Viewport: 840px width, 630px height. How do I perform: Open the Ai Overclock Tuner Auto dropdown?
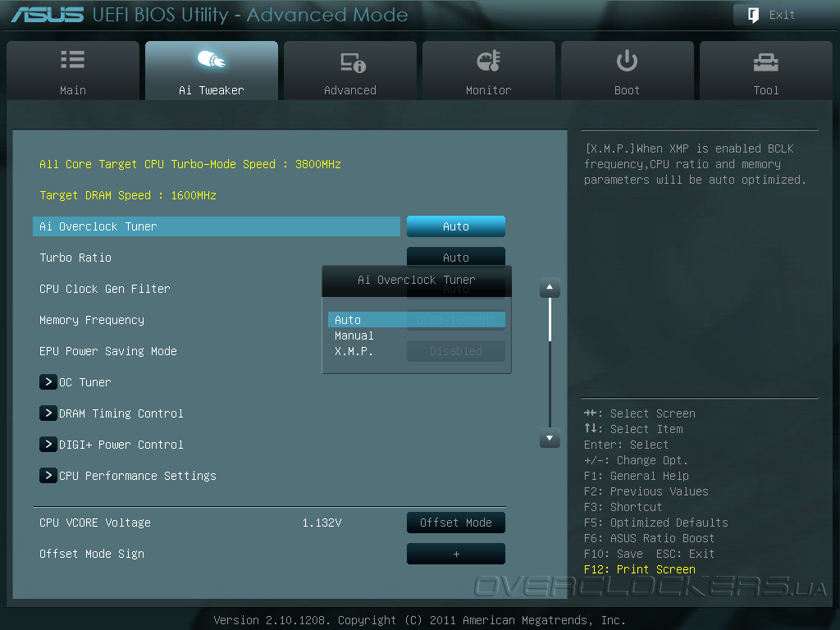(x=456, y=226)
